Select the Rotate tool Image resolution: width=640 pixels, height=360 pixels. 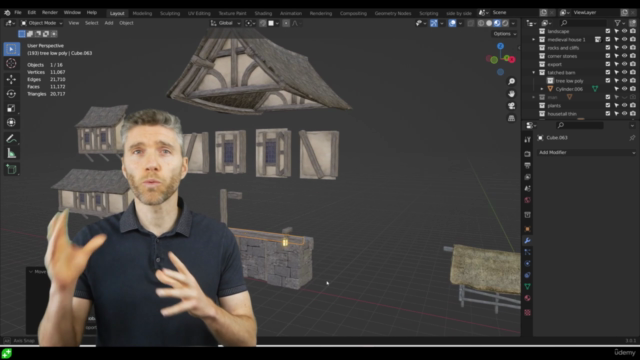point(11,93)
